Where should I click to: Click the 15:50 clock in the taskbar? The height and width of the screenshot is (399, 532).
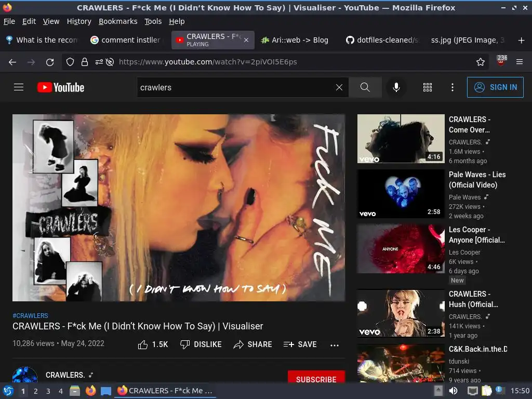click(x=520, y=391)
